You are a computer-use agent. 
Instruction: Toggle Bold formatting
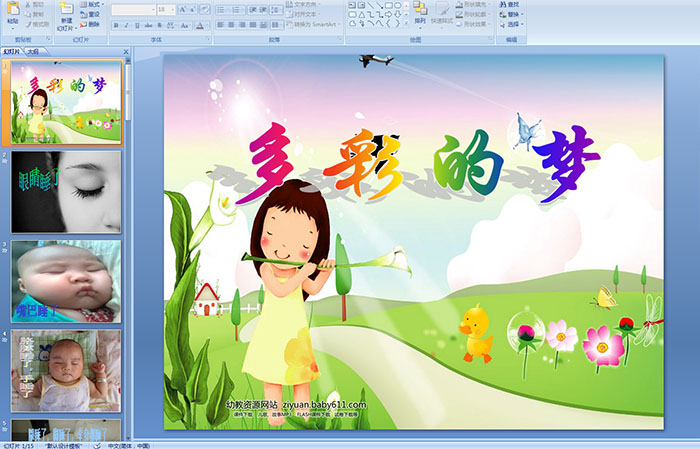tap(116, 25)
